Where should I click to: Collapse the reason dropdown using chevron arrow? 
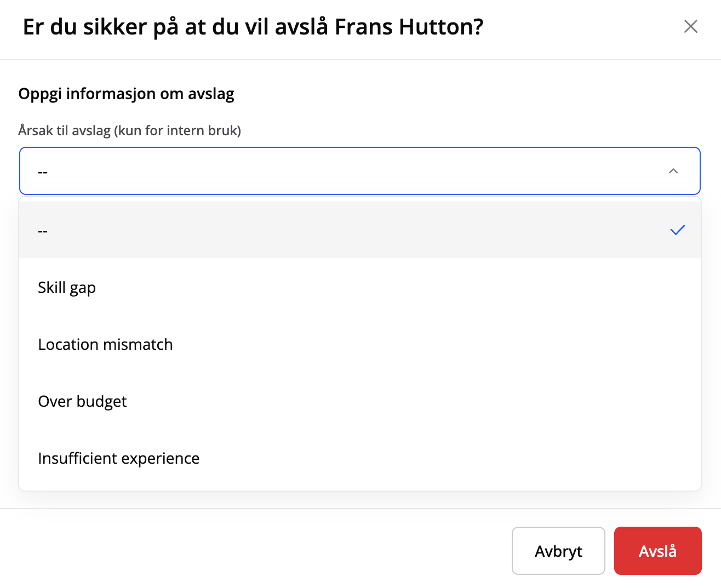(x=673, y=171)
